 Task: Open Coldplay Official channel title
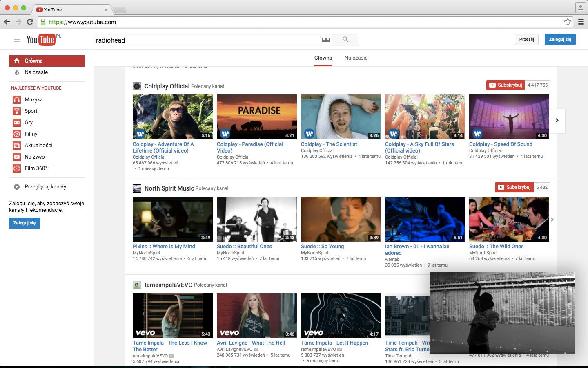[167, 86]
